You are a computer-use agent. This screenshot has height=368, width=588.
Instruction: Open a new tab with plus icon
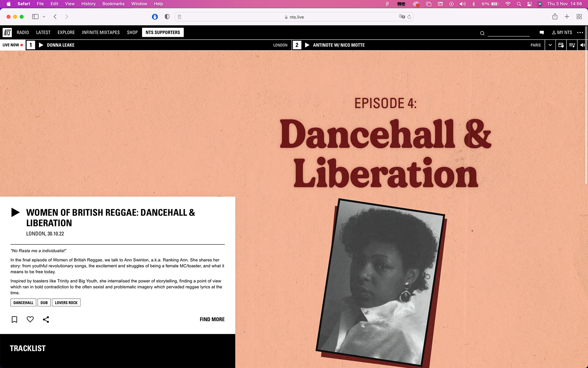click(x=567, y=17)
